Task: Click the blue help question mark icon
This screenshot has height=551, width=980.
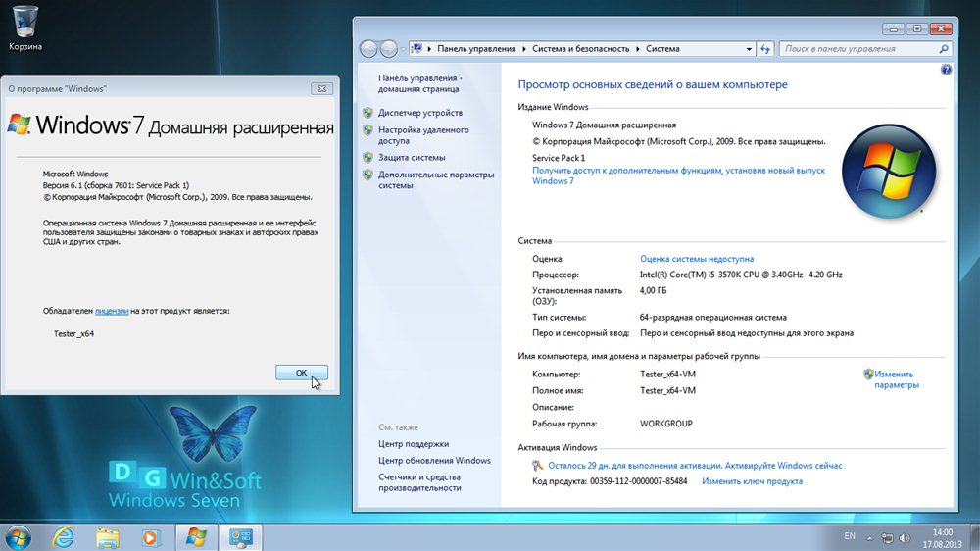Action: tap(946, 70)
